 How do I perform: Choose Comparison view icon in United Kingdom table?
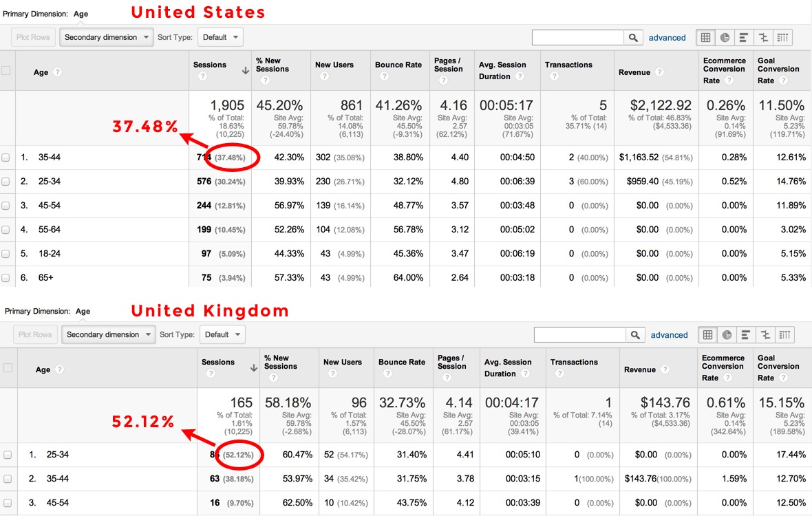click(x=765, y=335)
